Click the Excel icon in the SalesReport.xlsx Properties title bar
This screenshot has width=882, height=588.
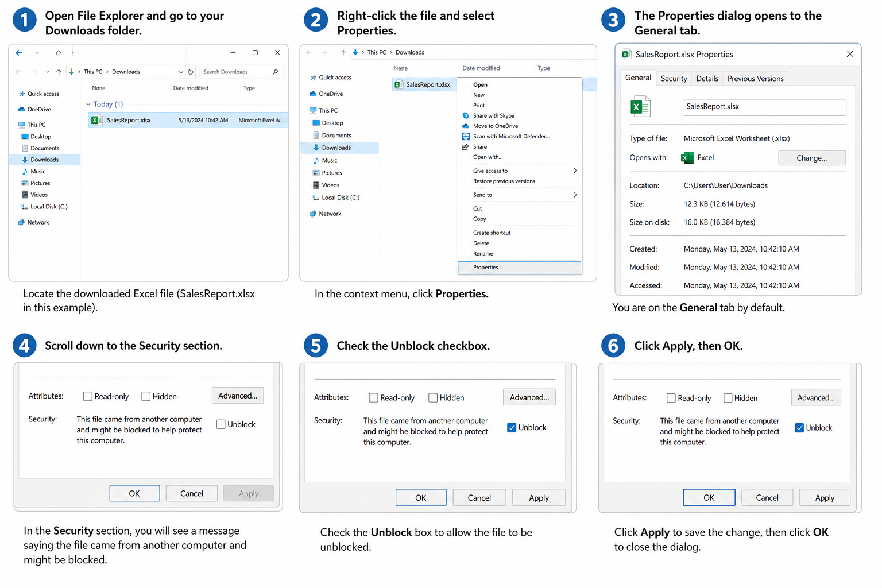626,54
